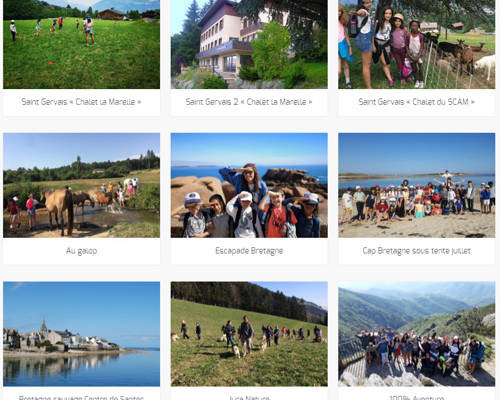Open the 100% Aventure title link

(417, 397)
